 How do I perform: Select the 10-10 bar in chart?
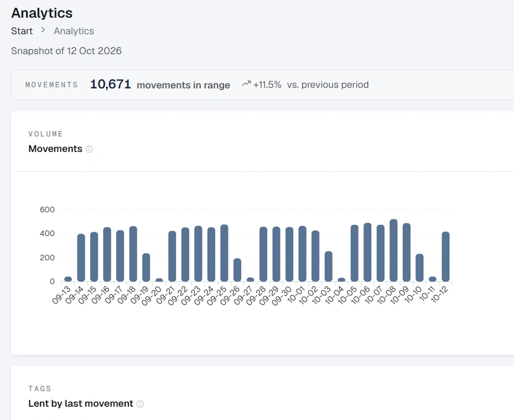[x=419, y=268]
